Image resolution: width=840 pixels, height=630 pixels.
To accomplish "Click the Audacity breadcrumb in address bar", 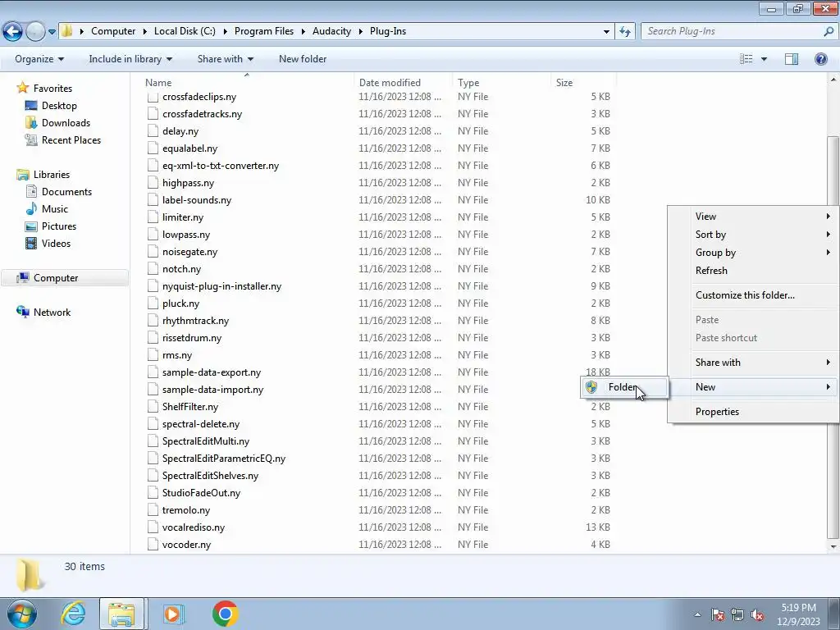I will 331,31.
